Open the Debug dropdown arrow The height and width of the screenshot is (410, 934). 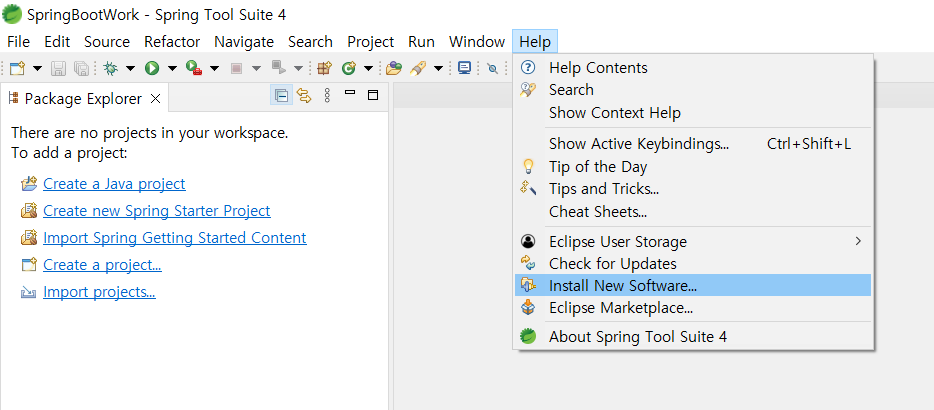[130, 69]
